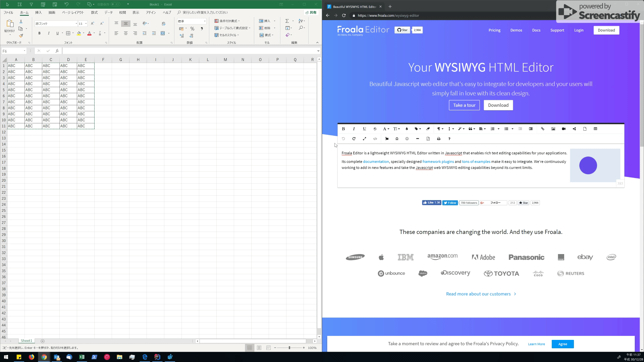Click the Percent Style button in Excel
The height and width of the screenshot is (362, 644).
192,29
